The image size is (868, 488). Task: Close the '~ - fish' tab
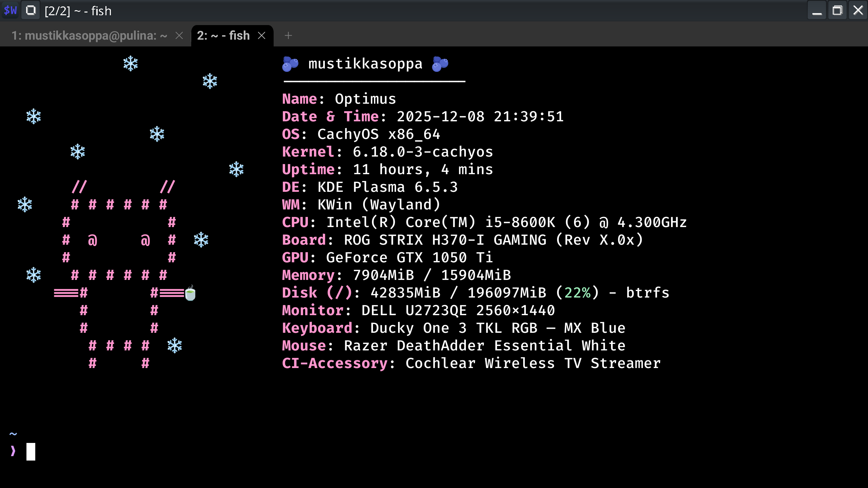click(261, 36)
